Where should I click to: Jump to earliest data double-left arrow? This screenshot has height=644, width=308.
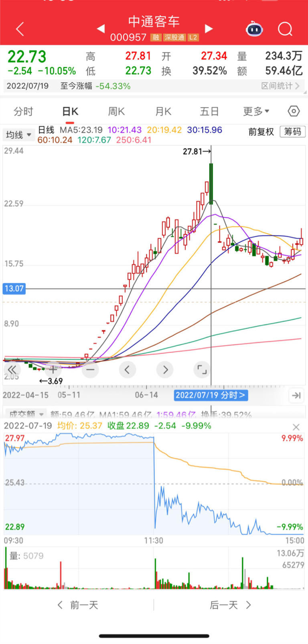coord(12,370)
